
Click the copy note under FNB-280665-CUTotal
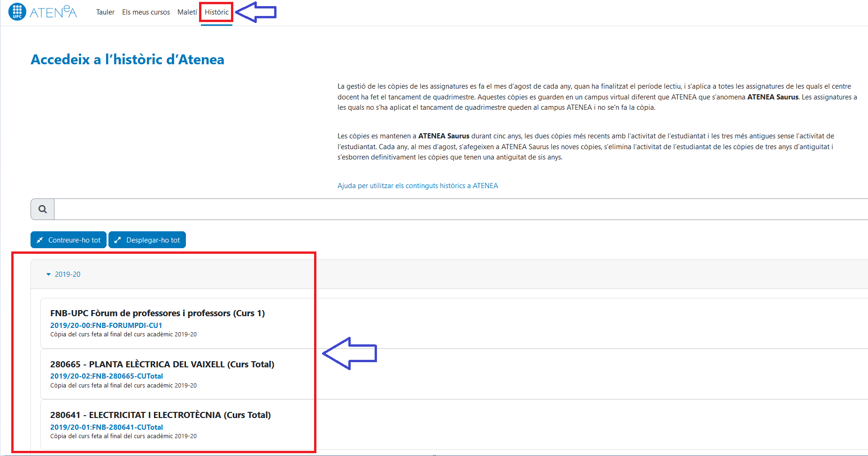click(123, 386)
